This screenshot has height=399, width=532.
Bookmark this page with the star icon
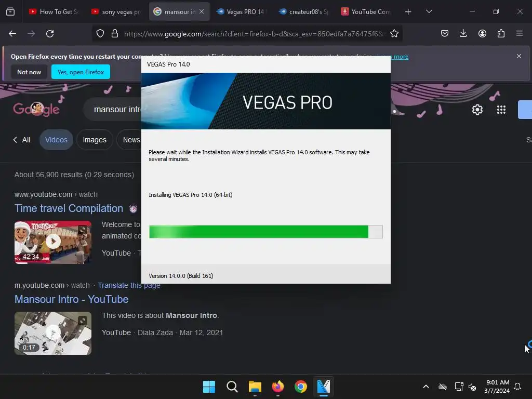pos(394,34)
